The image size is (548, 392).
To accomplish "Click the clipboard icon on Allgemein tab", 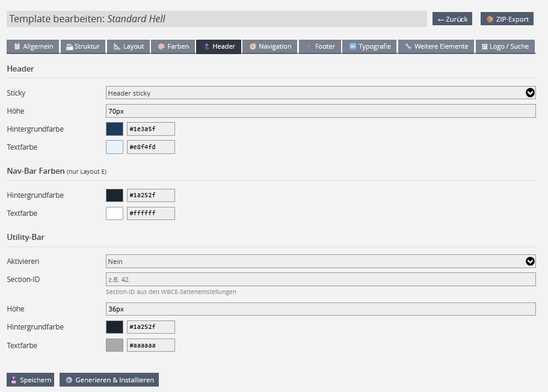I will coord(17,46).
